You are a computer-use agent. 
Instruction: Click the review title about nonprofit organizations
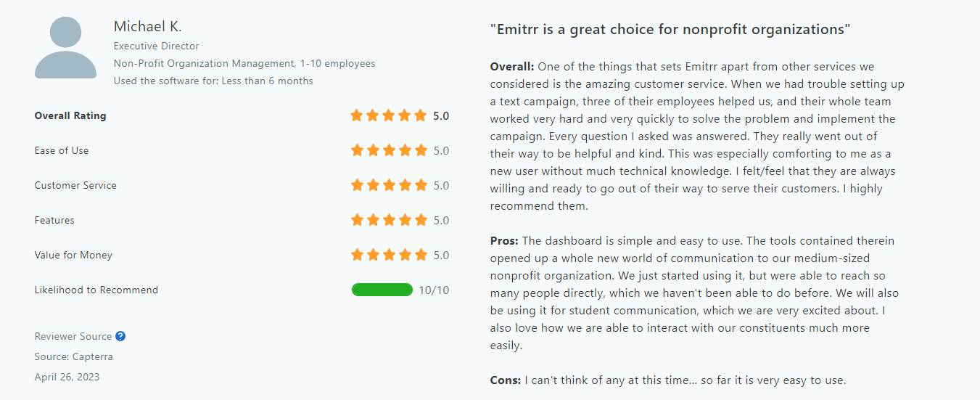(670, 30)
